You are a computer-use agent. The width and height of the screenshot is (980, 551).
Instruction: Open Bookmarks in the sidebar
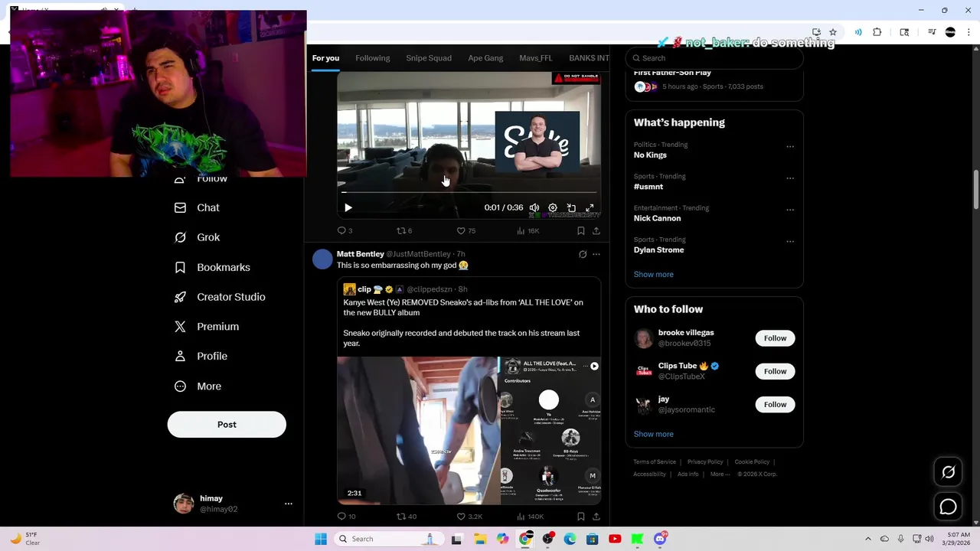pyautogui.click(x=212, y=267)
